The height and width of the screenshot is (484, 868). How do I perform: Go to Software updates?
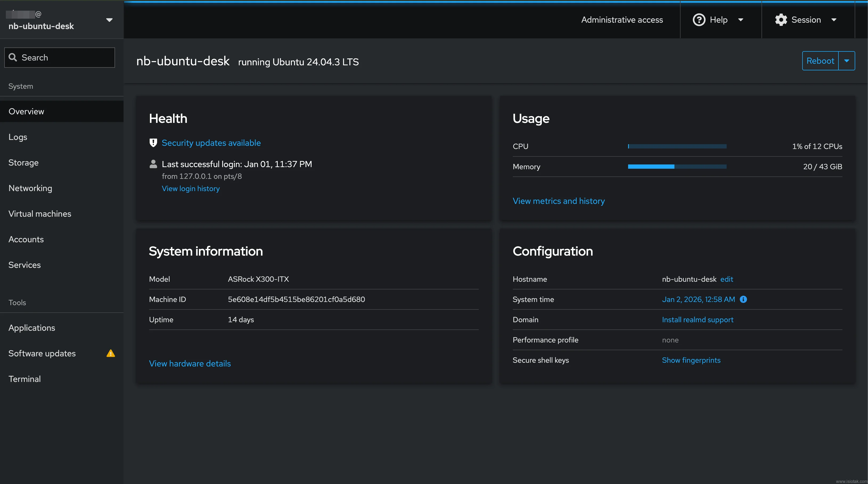click(x=62, y=353)
